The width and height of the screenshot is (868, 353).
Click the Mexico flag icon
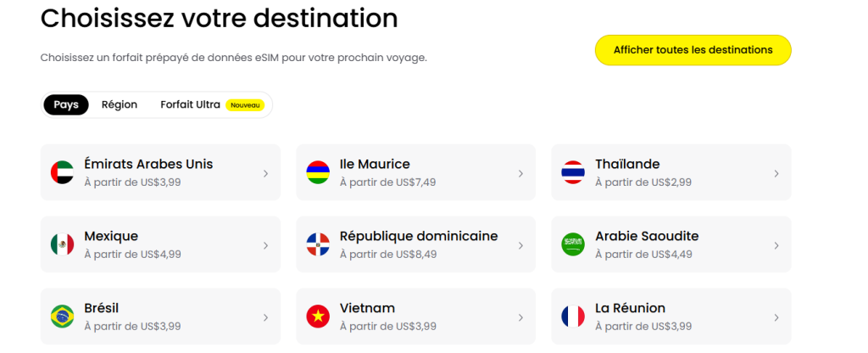(x=62, y=245)
